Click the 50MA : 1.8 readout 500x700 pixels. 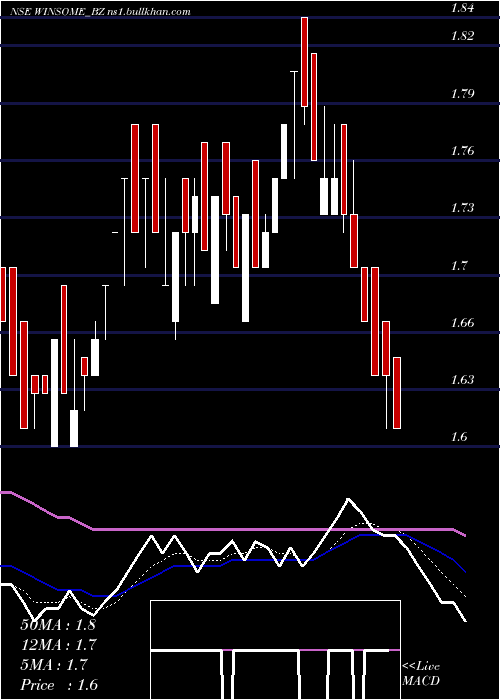point(58,625)
